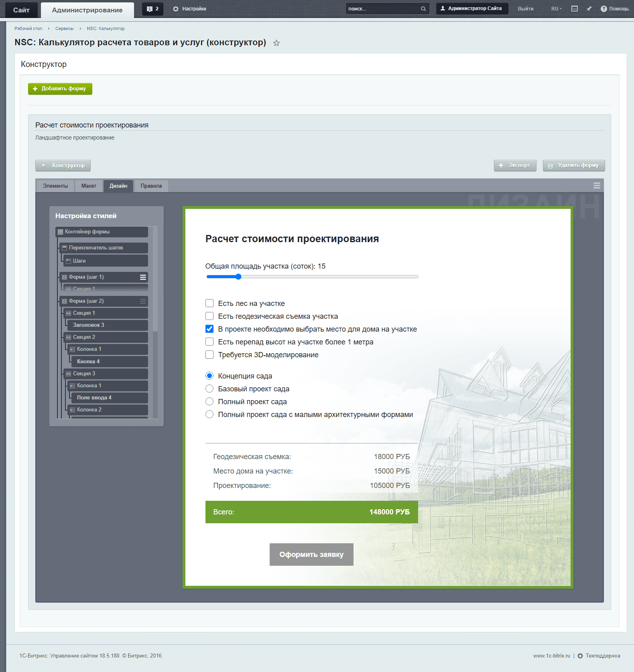Switch to the Правила tab
The width and height of the screenshot is (634, 672).
tap(151, 186)
